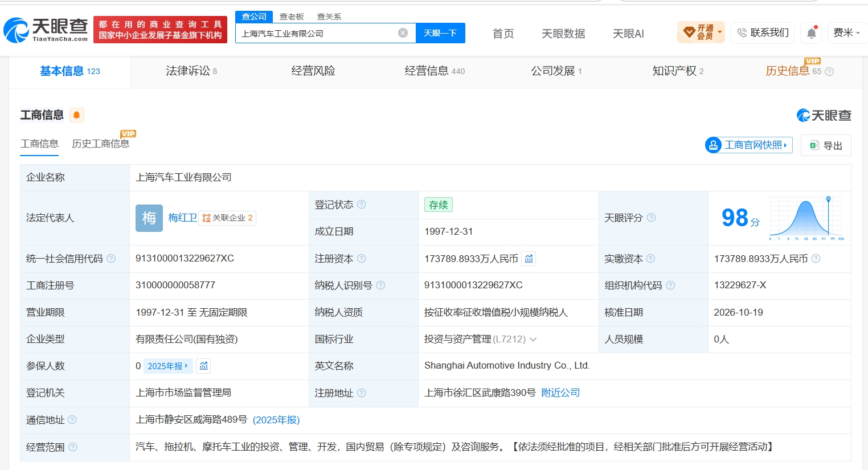Select the 历史工商信息 sub-tab
This screenshot has height=470, width=868.
click(101, 144)
